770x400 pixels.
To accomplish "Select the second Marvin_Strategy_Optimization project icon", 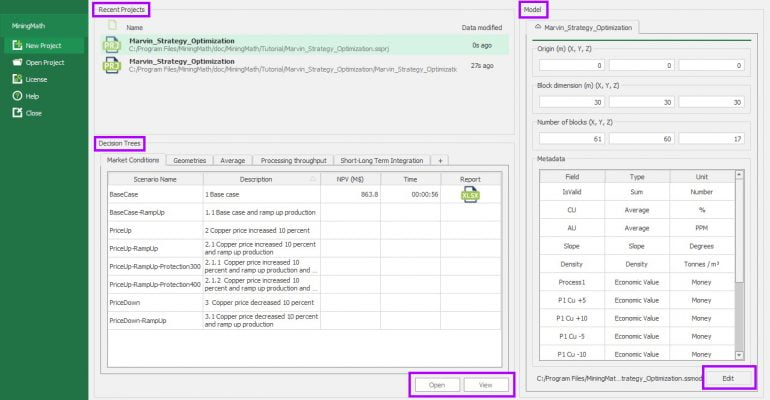I will [x=110, y=66].
